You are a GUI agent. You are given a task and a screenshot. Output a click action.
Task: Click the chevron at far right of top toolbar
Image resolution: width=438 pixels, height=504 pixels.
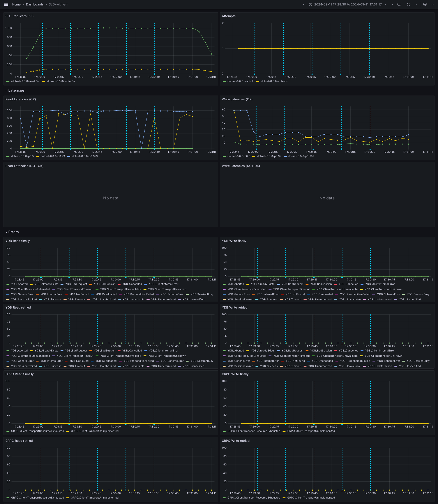point(433,4)
